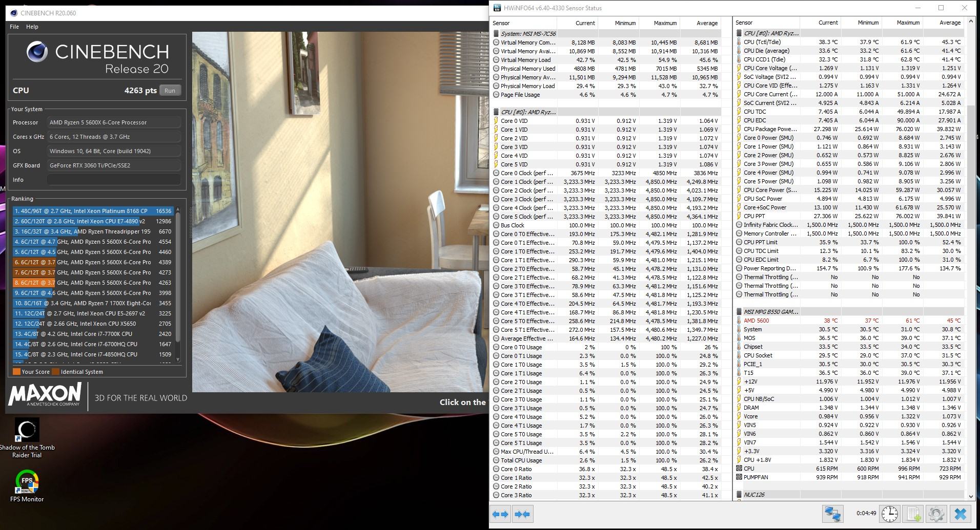This screenshot has width=980, height=530.
Task: Select the NUC126 sensor group
Action: [x=849, y=495]
